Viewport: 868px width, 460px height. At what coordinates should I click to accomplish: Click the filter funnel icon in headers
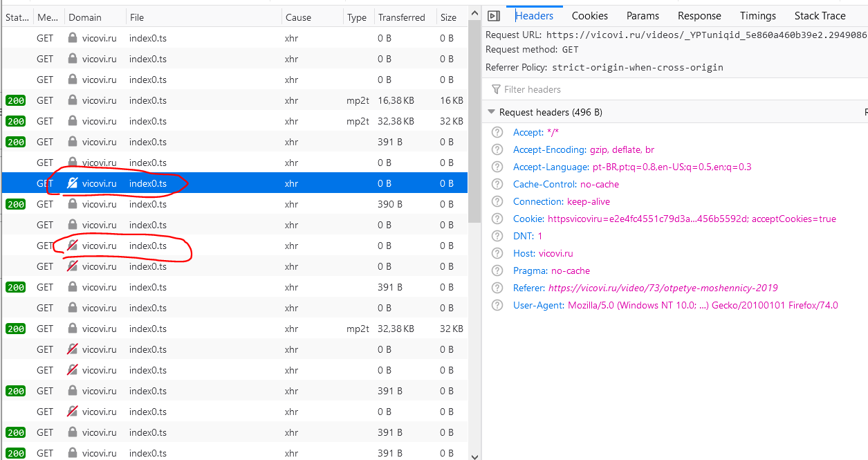click(x=496, y=89)
